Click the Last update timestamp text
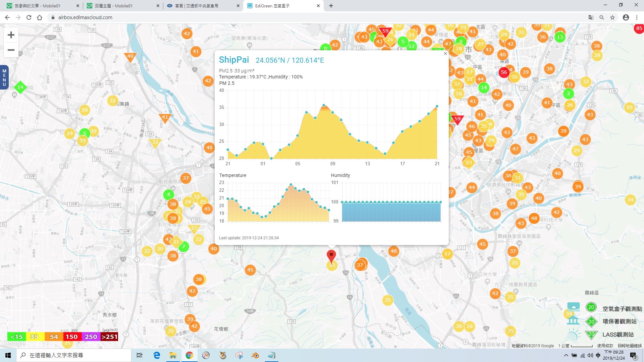Viewport: 644px width, 362px height. (x=249, y=238)
